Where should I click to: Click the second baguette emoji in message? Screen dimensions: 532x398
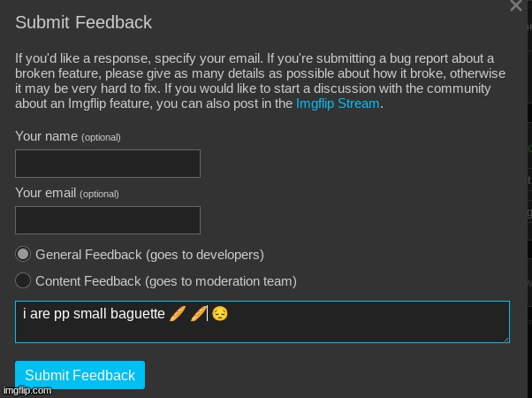coord(198,313)
